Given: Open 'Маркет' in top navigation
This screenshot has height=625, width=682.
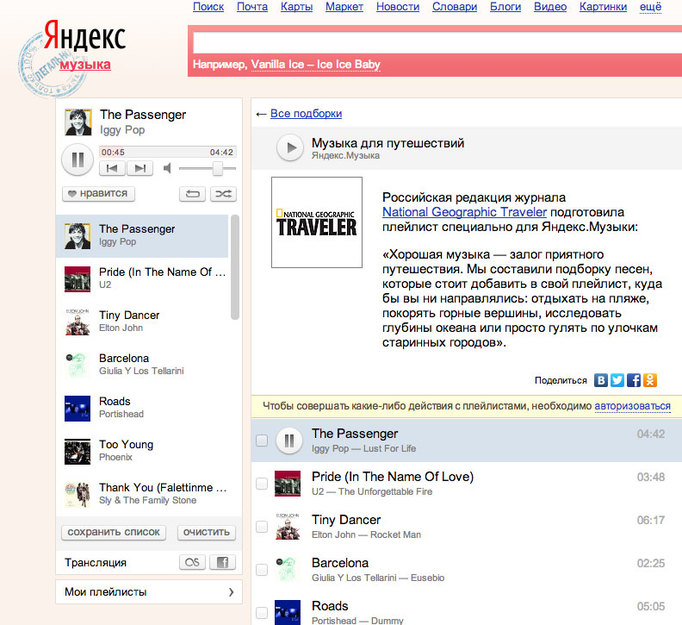Looking at the screenshot, I should pos(344,7).
